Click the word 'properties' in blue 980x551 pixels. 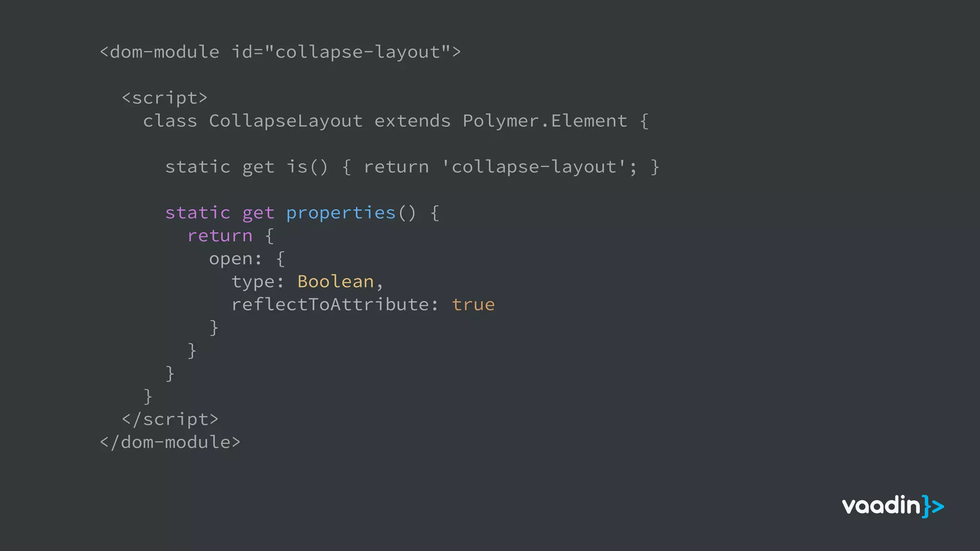pyautogui.click(x=341, y=213)
